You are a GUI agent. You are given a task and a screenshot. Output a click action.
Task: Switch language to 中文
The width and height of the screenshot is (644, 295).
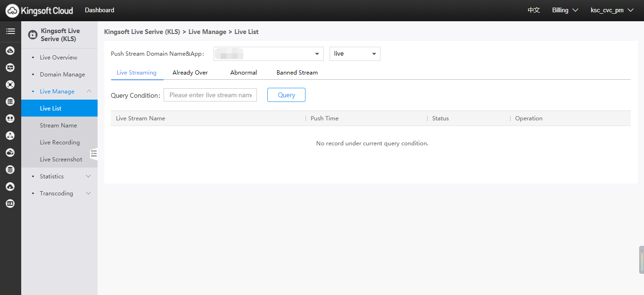coord(534,10)
